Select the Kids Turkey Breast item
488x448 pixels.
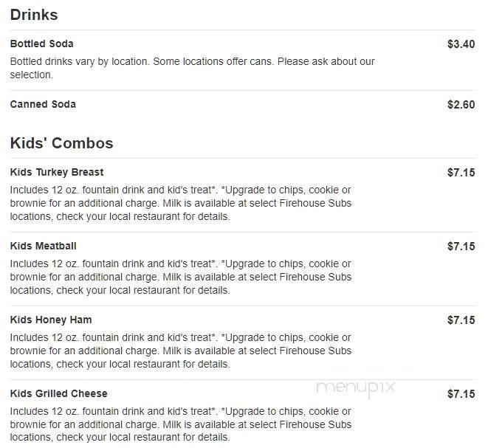(x=57, y=172)
